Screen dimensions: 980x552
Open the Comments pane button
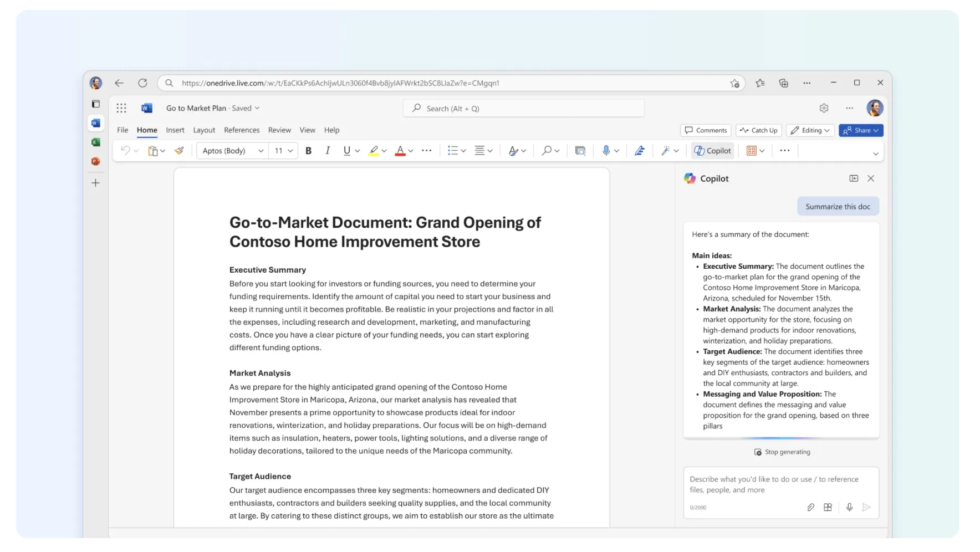(x=706, y=130)
